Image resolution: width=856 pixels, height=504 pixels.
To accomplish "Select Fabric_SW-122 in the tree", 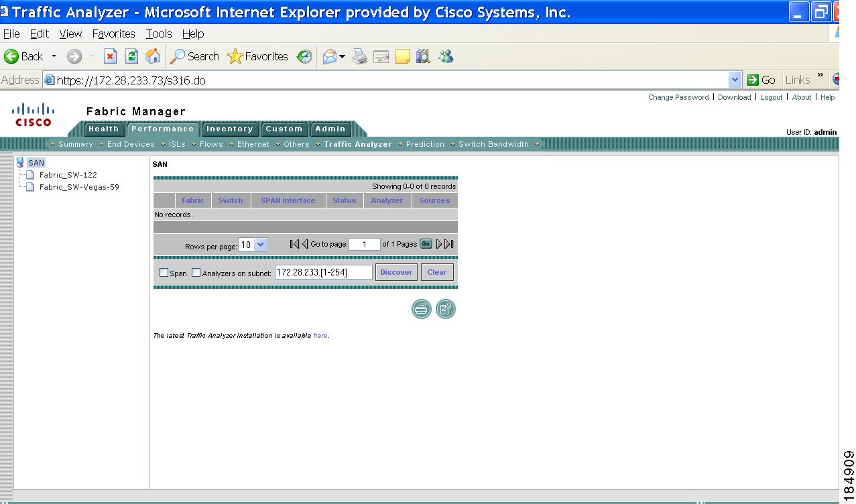I will point(68,175).
